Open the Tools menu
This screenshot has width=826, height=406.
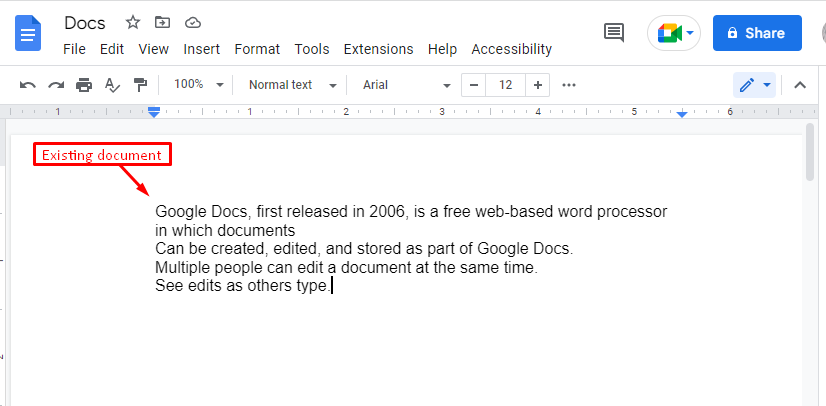point(312,49)
